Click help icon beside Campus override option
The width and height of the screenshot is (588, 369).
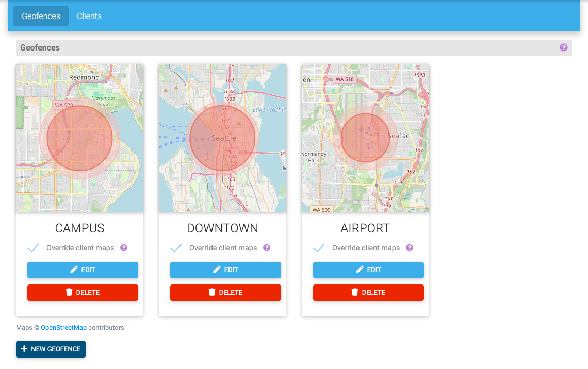click(x=124, y=248)
